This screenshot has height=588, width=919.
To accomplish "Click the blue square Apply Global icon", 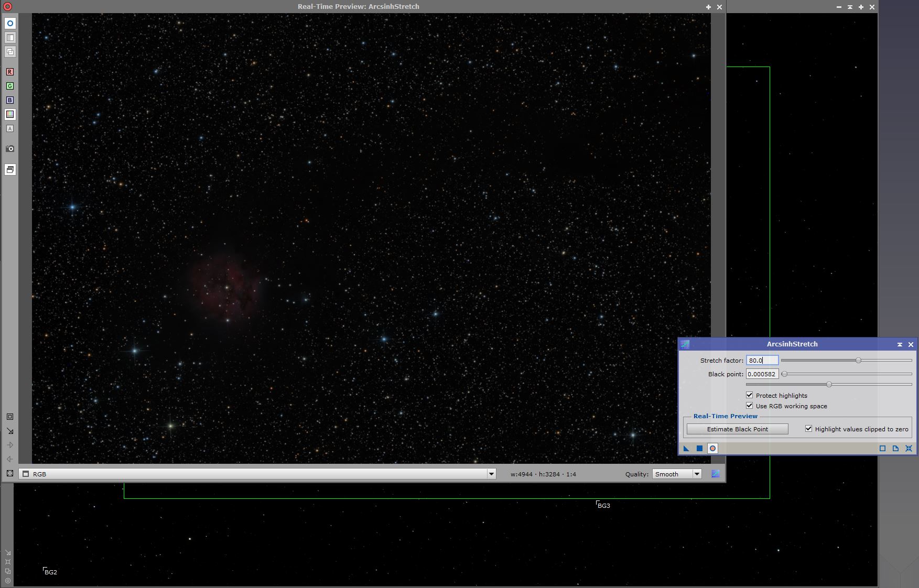I will [699, 449].
